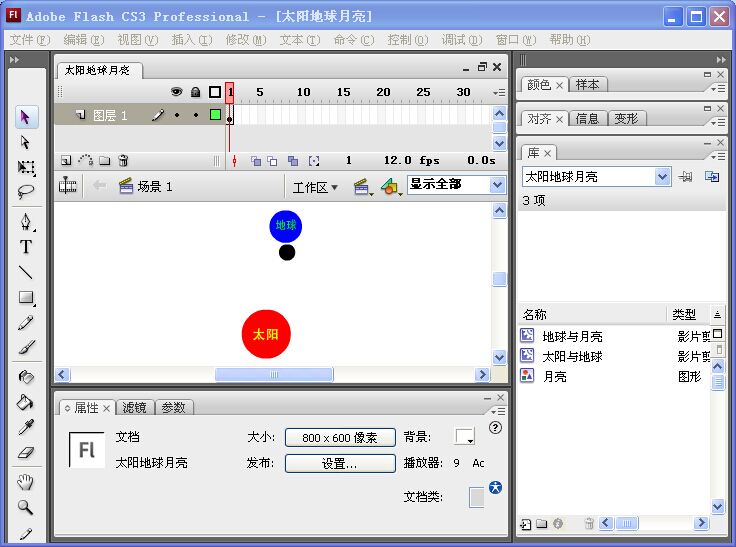
Task: Select the Pencil tool
Action: click(25, 323)
